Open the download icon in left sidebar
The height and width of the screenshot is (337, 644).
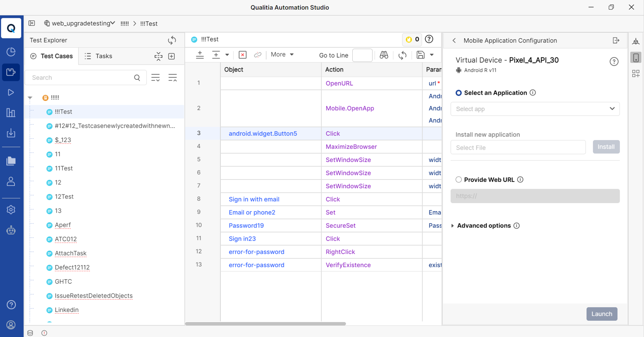[x=11, y=133]
